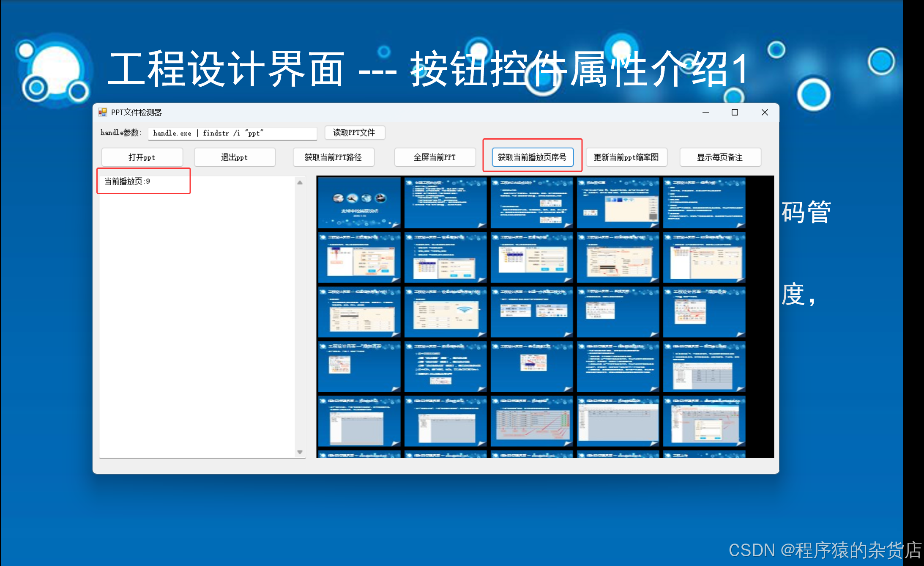Screen dimensions: 924x566
Task: Click into the handle参数 text field
Action: click(232, 133)
